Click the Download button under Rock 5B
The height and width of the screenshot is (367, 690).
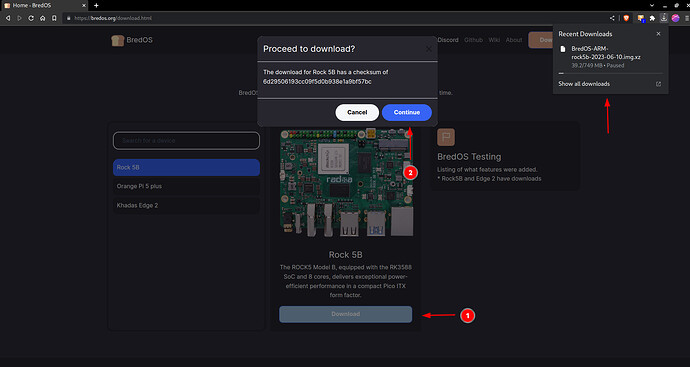[x=345, y=314]
